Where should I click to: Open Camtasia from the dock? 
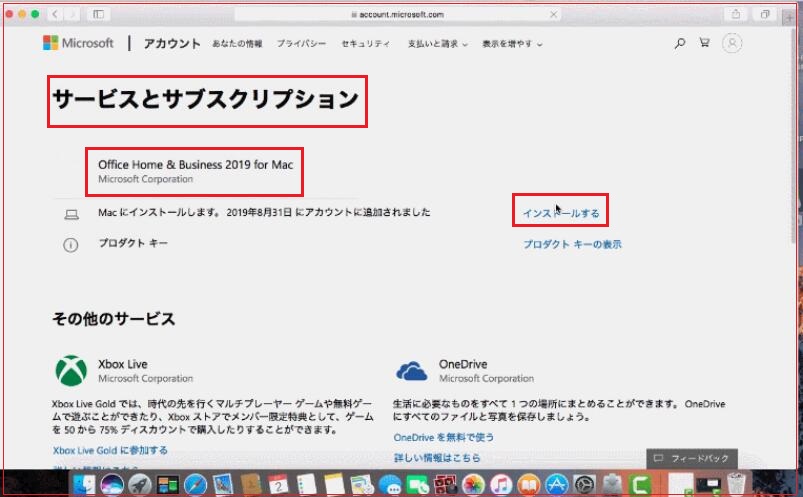point(640,484)
